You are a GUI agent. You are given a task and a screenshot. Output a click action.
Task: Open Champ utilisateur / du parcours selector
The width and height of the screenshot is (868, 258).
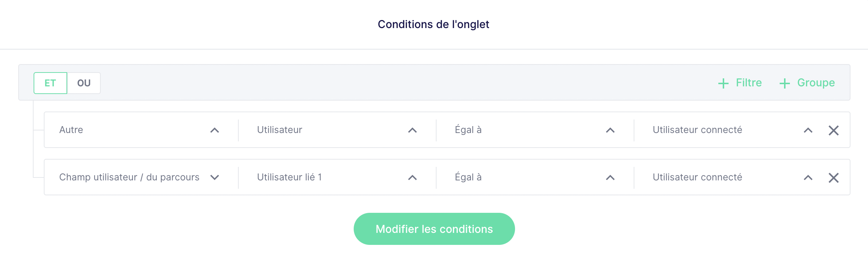(x=141, y=177)
